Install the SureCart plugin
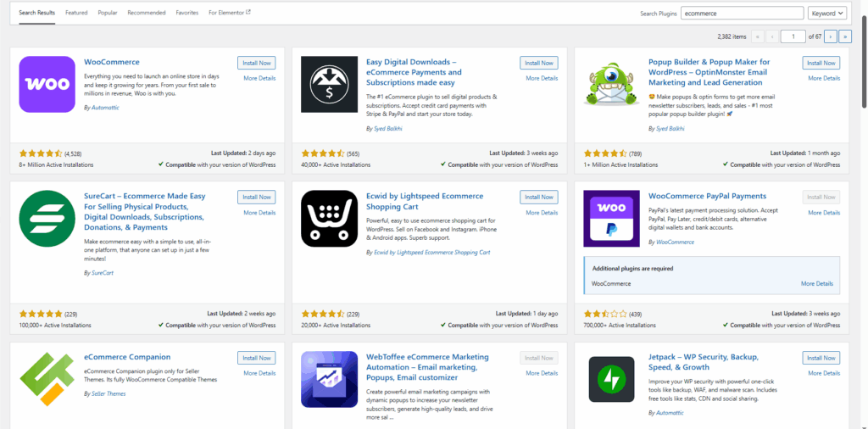This screenshot has height=429, width=868. tap(256, 197)
